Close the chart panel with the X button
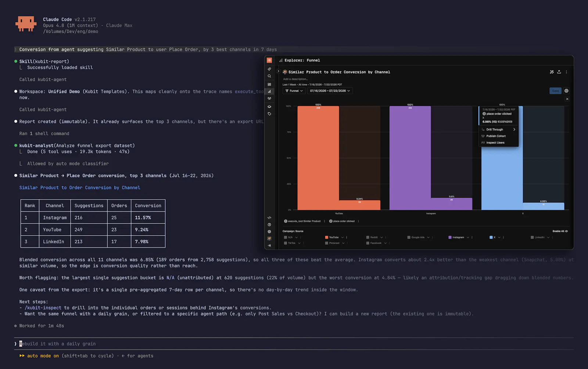This screenshot has width=588, height=369. 567,99
